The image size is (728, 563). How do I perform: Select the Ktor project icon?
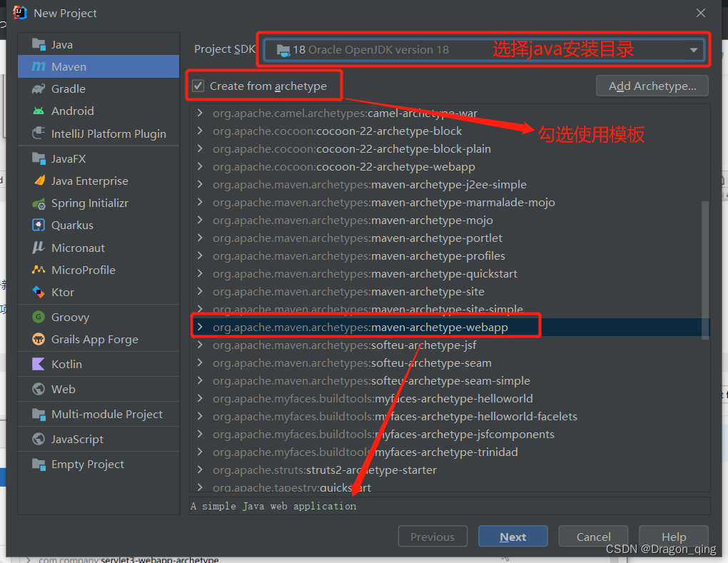tap(39, 293)
